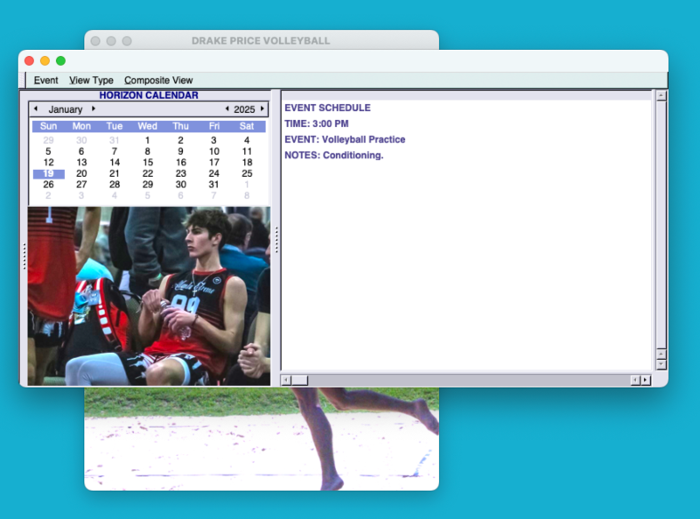Choose January 31 in the calendar grid

pyautogui.click(x=214, y=184)
